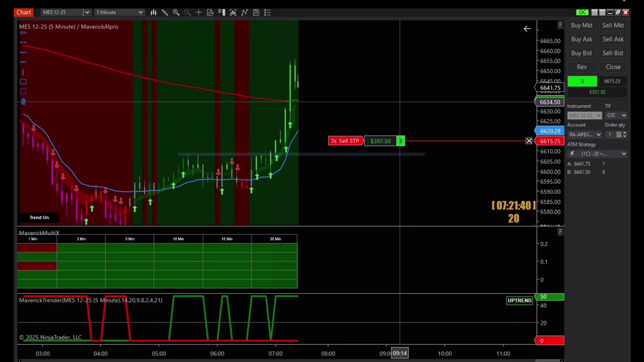This screenshot has height=362, width=644.
Task: Click the Rev reverse position button
Action: [x=582, y=67]
